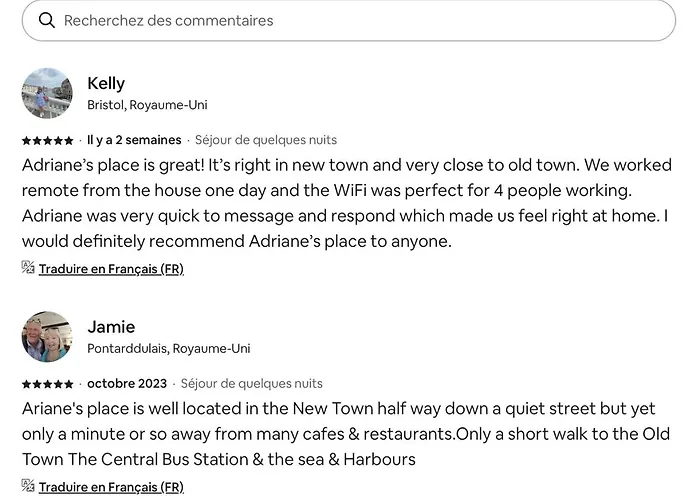Click the 'octobre 2023' review date
Image resolution: width=700 pixels, height=500 pixels.
[126, 383]
